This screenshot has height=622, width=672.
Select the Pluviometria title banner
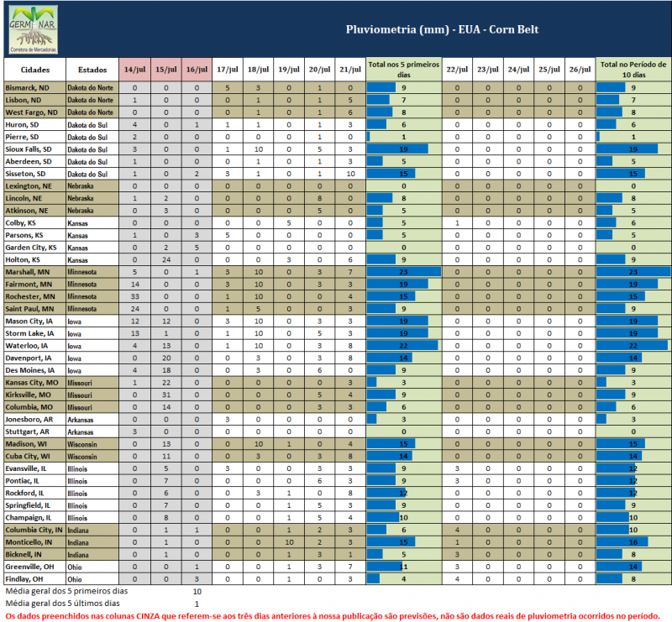442,29
